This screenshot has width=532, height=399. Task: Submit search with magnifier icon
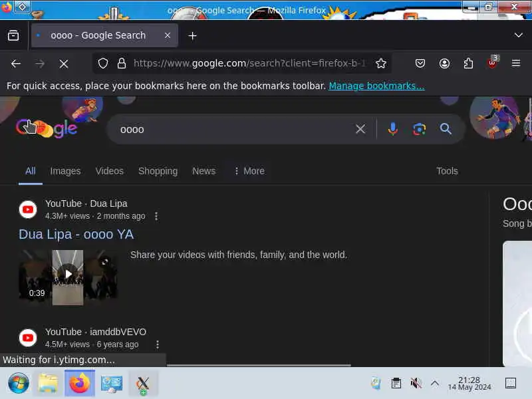pos(446,129)
